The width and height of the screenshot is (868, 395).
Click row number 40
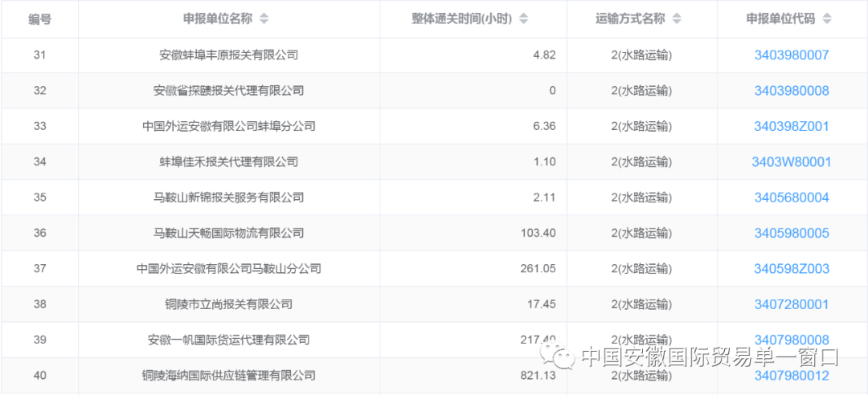pyautogui.click(x=40, y=376)
